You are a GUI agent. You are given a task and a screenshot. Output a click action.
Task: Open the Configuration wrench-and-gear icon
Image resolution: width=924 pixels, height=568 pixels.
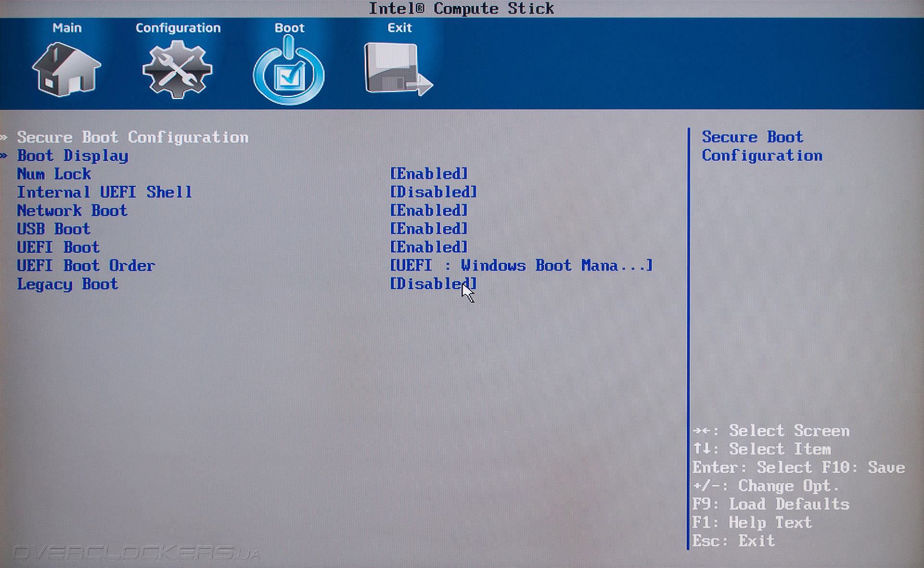click(177, 70)
